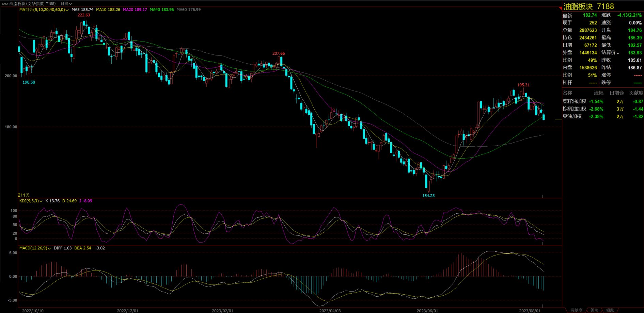Expand the 结算价 dropdown arrow
644x313 pixels.
click(x=618, y=53)
